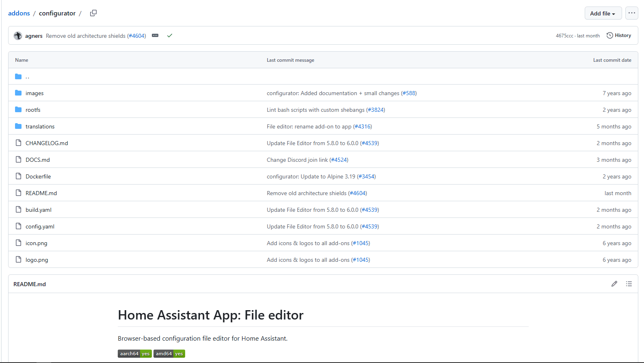Click the CHANGELOG.md file icon
This screenshot has height=363, width=644.
(x=18, y=143)
